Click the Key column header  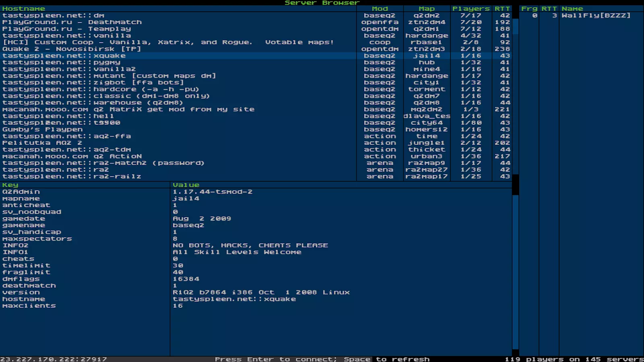click(85, 185)
